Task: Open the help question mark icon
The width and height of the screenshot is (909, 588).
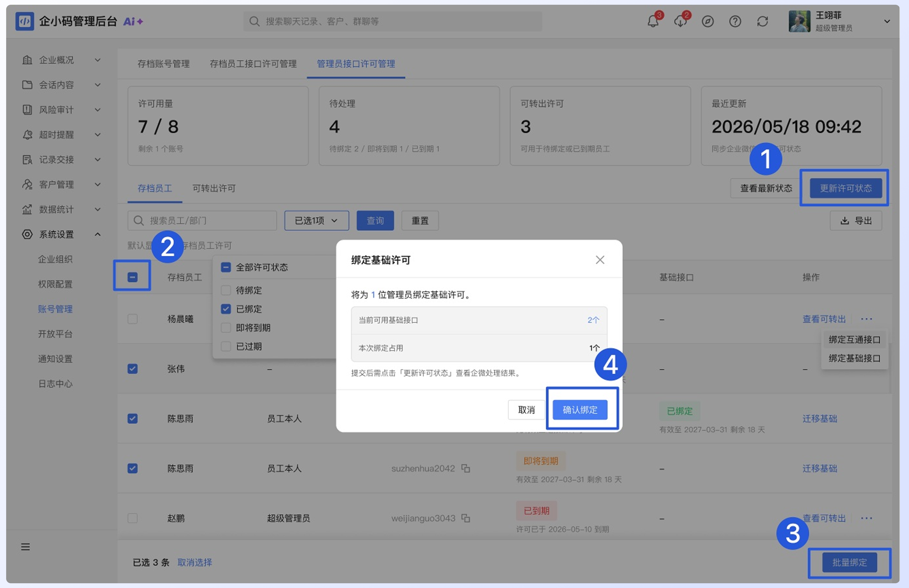Action: (x=735, y=21)
